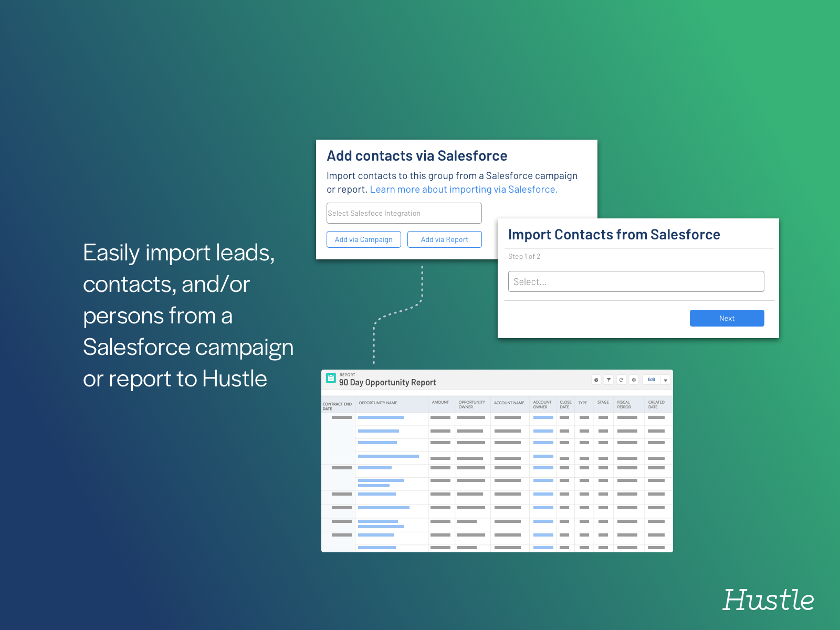Click the chart toggle icon in report header

point(596,380)
